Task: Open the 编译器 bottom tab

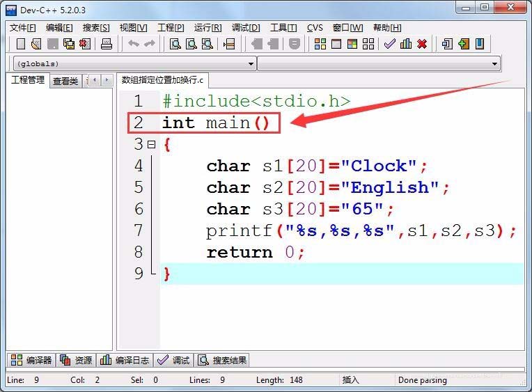Action: (31, 360)
